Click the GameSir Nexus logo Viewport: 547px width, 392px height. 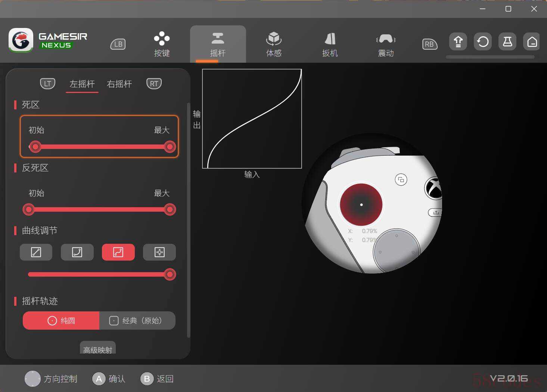[48, 40]
